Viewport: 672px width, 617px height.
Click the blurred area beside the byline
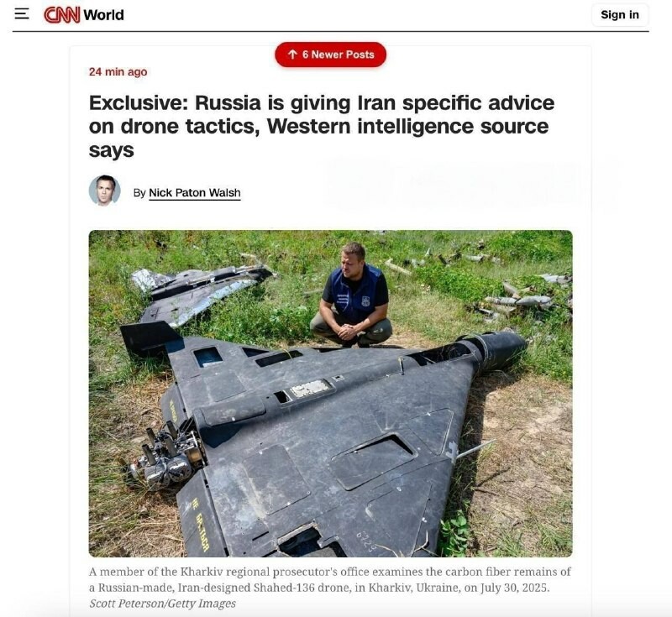click(x=470, y=184)
